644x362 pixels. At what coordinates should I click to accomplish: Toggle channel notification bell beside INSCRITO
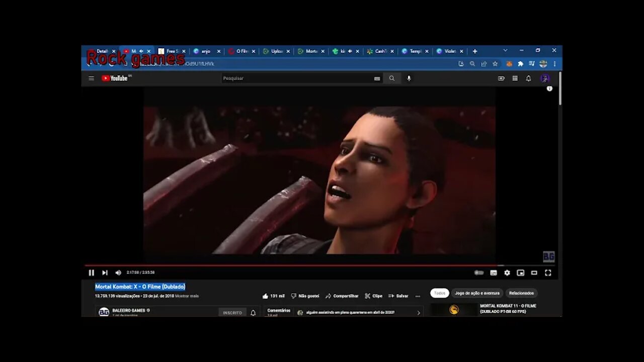point(253,313)
